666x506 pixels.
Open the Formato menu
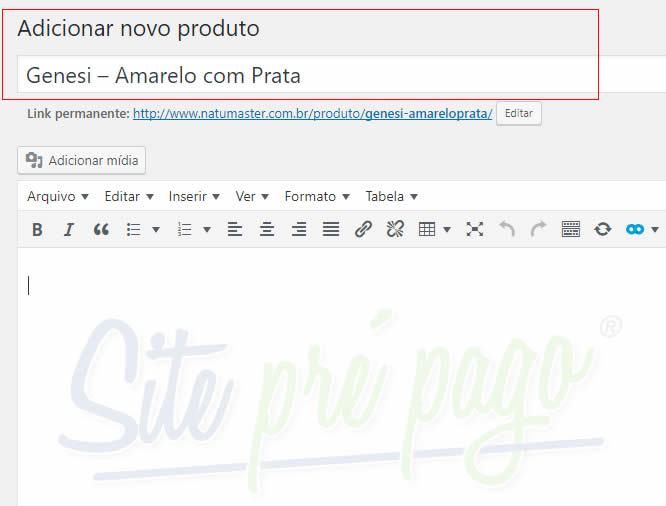(316, 196)
